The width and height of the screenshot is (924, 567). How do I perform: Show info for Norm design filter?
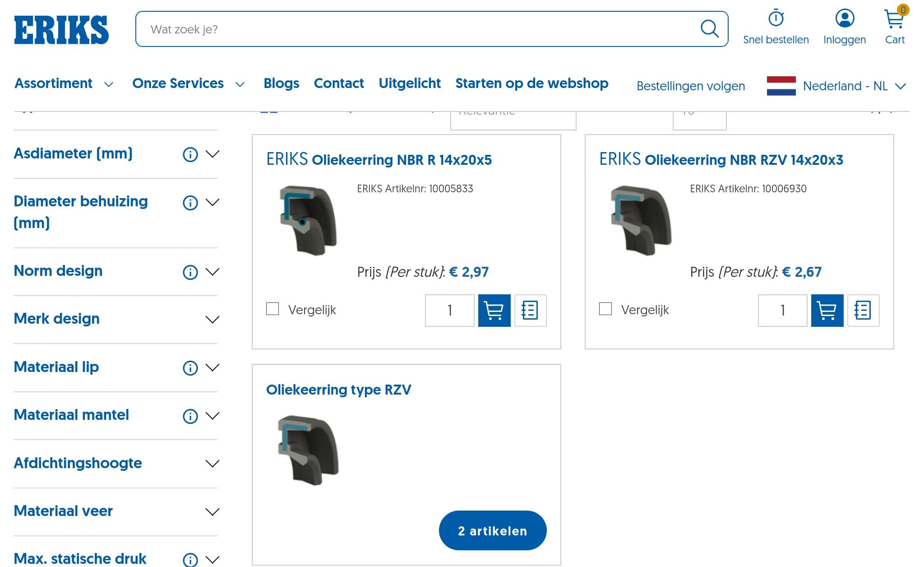[x=190, y=272]
